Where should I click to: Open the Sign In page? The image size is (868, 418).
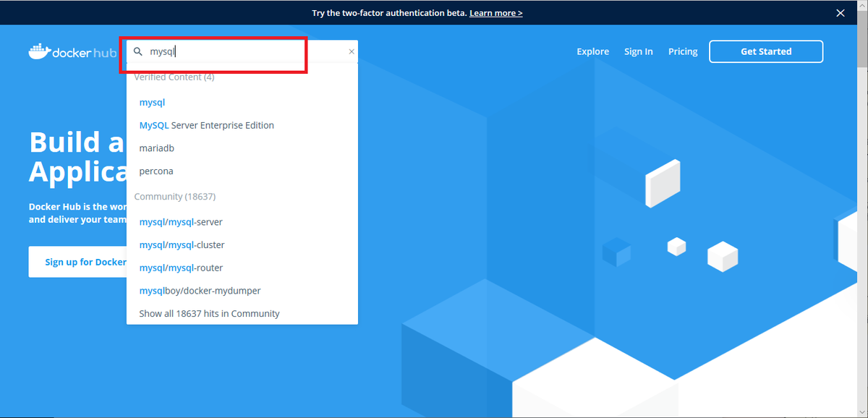point(639,51)
